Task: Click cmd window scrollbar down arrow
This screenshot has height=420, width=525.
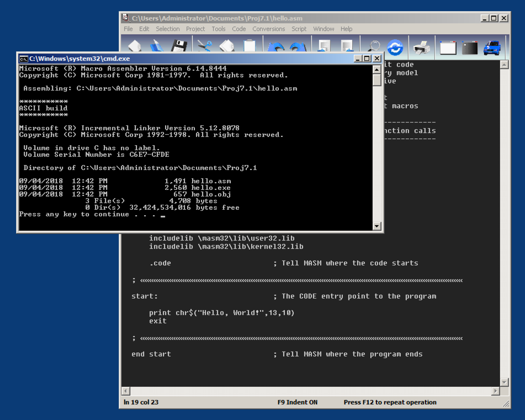Action: pos(376,226)
